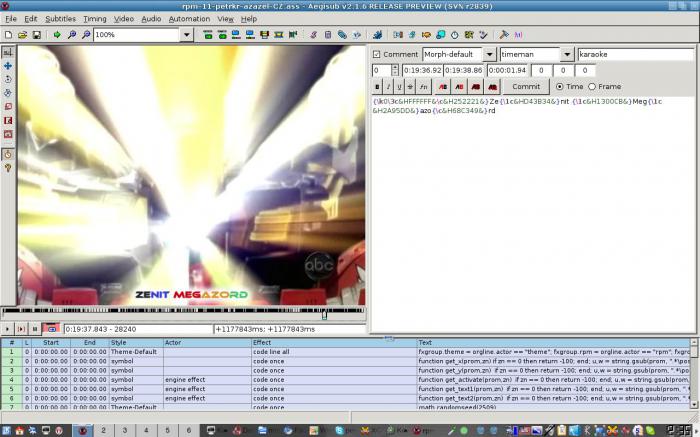Click the green jump-to arrow icon
700x437 pixels.
tap(57, 35)
